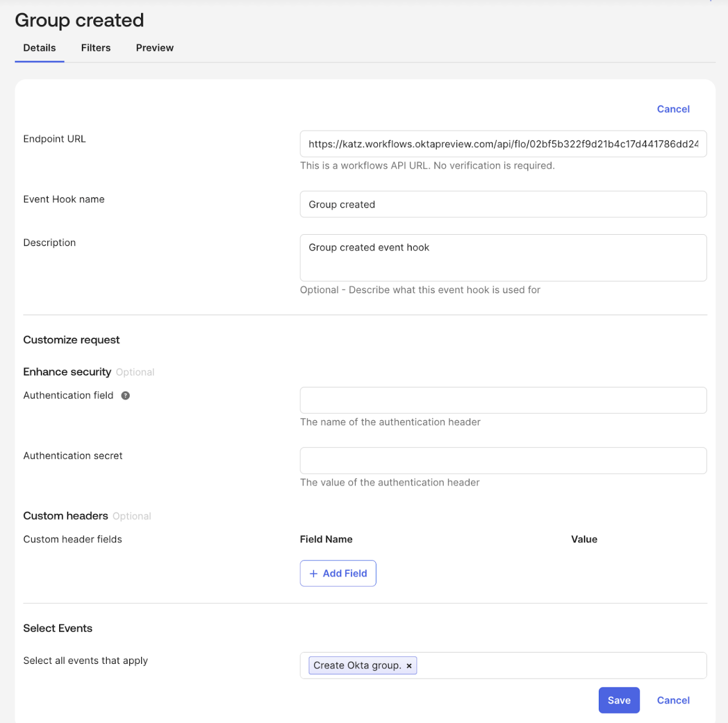Click the Authentication field input
The height and width of the screenshot is (723, 728).
[x=503, y=400]
